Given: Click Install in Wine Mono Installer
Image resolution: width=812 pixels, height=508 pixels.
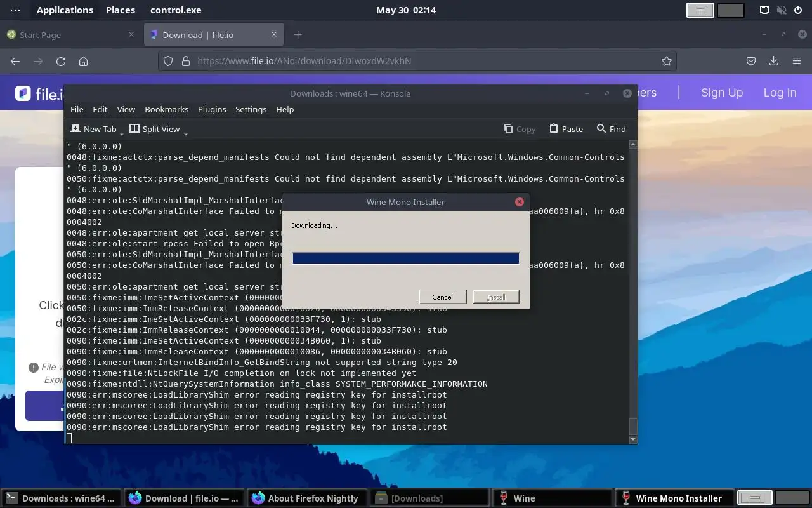Looking at the screenshot, I should coord(496,297).
